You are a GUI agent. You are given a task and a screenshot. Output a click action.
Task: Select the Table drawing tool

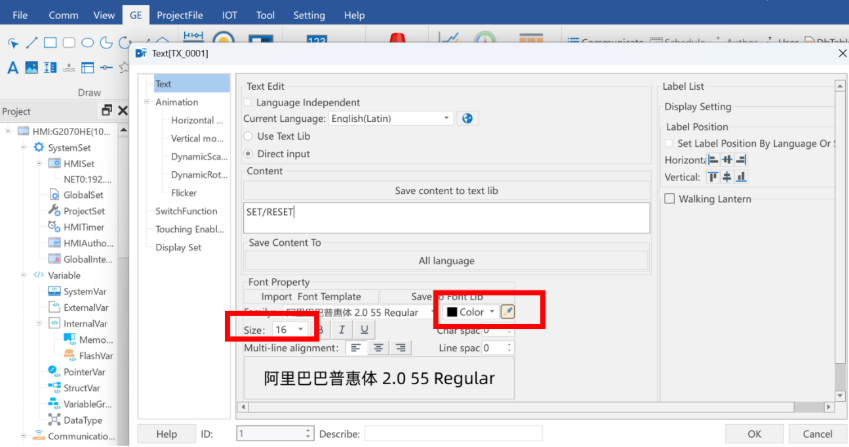87,68
